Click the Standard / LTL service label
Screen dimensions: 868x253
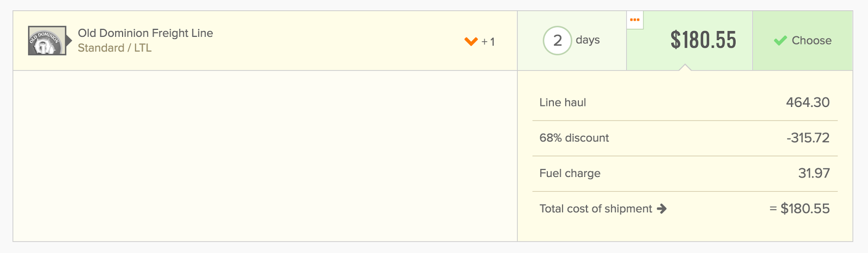pyautogui.click(x=114, y=48)
